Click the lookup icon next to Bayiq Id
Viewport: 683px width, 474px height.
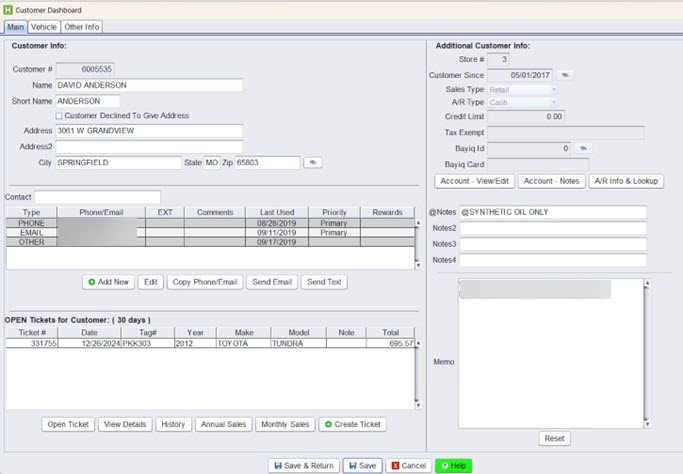[582, 148]
